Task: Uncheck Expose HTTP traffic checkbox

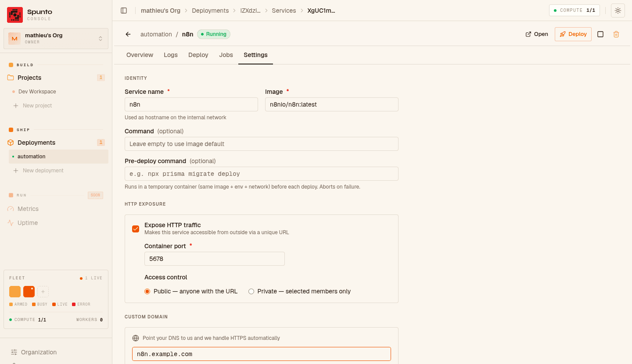Action: point(136,229)
